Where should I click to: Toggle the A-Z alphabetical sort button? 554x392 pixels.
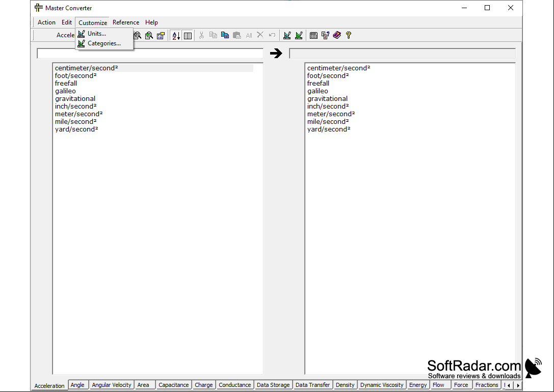click(x=176, y=35)
